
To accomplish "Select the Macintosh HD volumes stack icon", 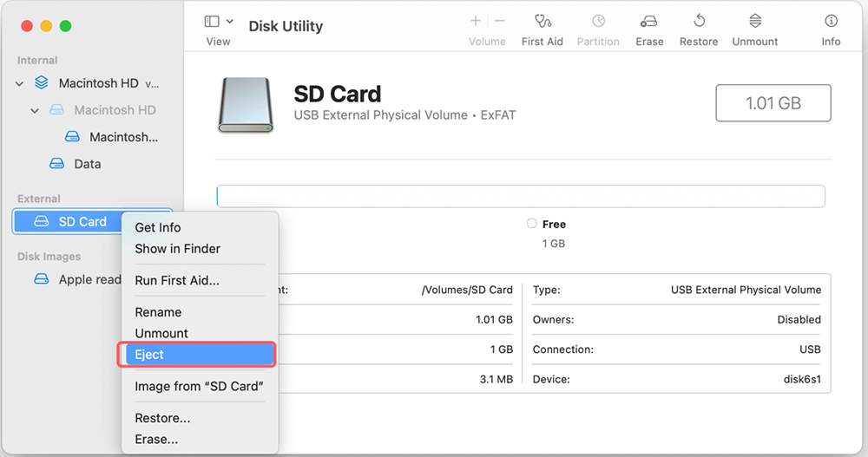I will click(x=42, y=83).
